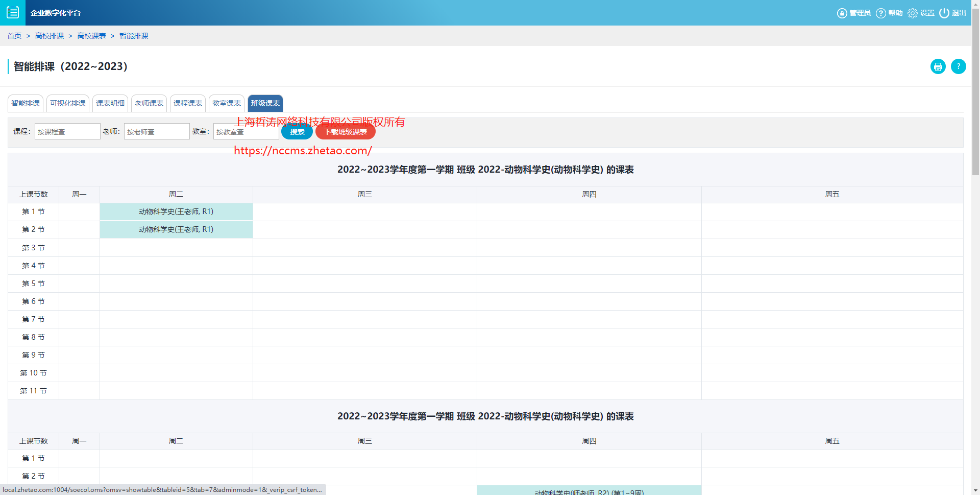Click 动物科学史(王老师, R1) cell in 第 1 节
The width and height of the screenshot is (980, 495).
click(x=176, y=211)
